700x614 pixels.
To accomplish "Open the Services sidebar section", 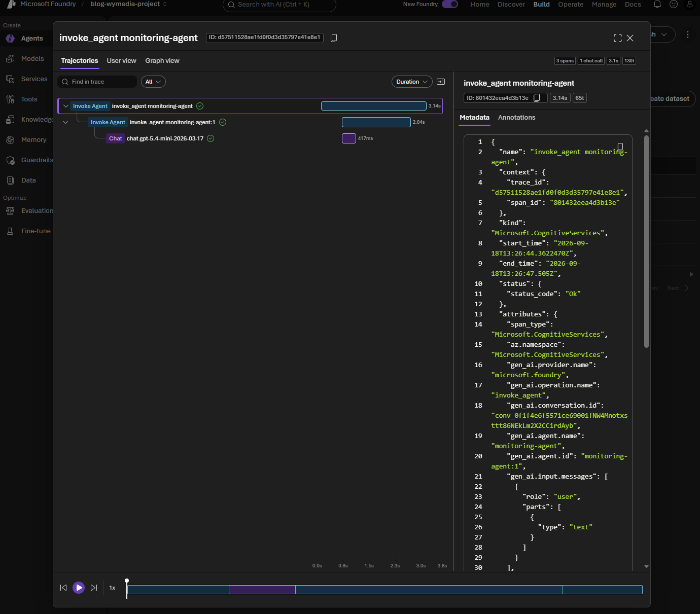I will [x=26, y=79].
